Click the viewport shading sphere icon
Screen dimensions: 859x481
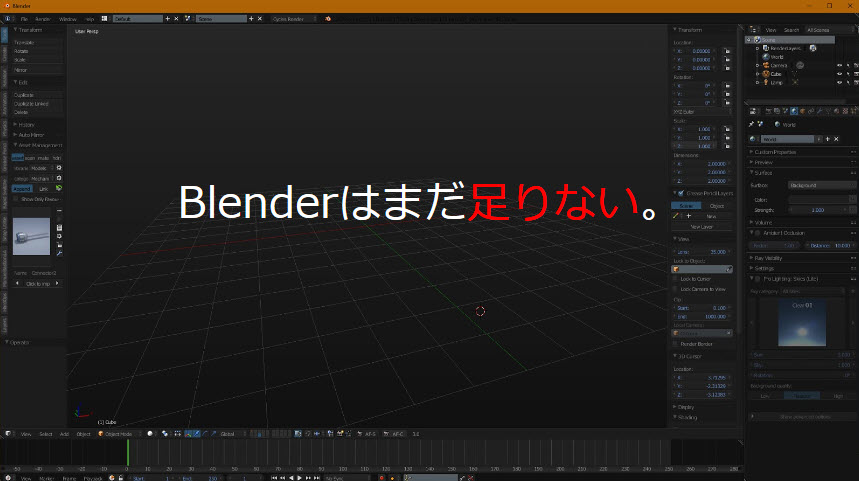[150, 434]
